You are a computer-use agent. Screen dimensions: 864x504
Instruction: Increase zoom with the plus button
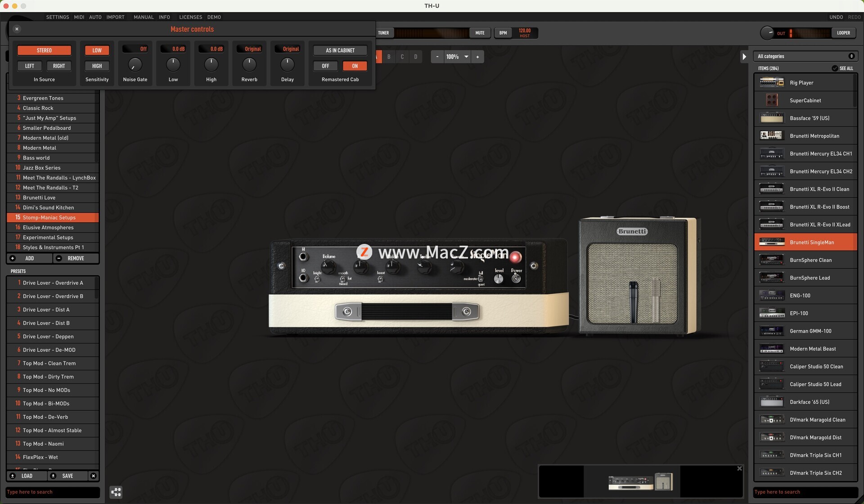tap(477, 57)
